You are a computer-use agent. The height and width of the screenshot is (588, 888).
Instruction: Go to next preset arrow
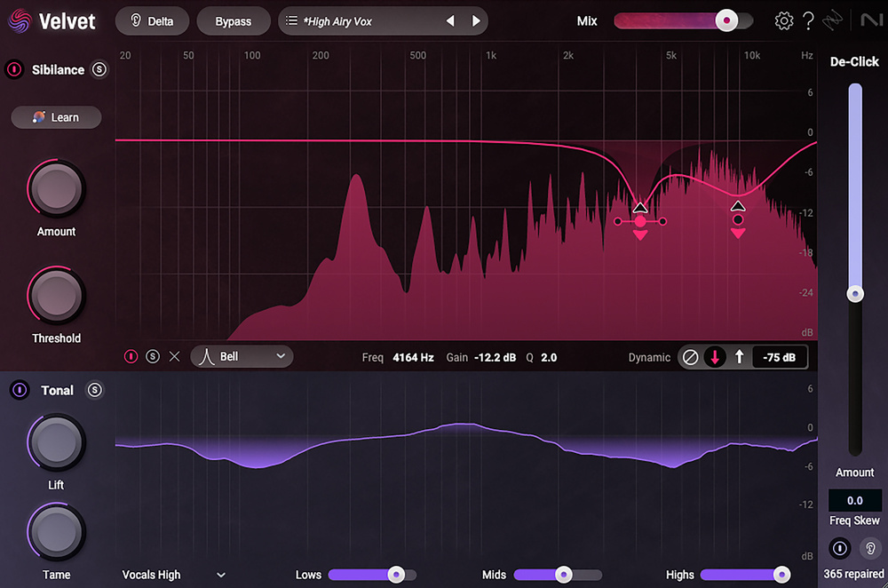point(476,21)
